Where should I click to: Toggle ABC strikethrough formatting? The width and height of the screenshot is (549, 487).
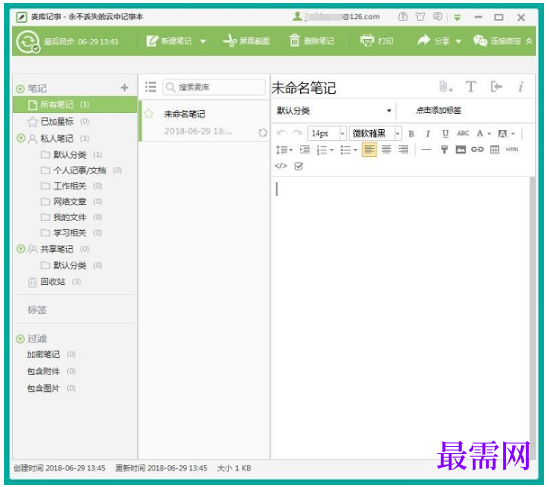point(463,133)
